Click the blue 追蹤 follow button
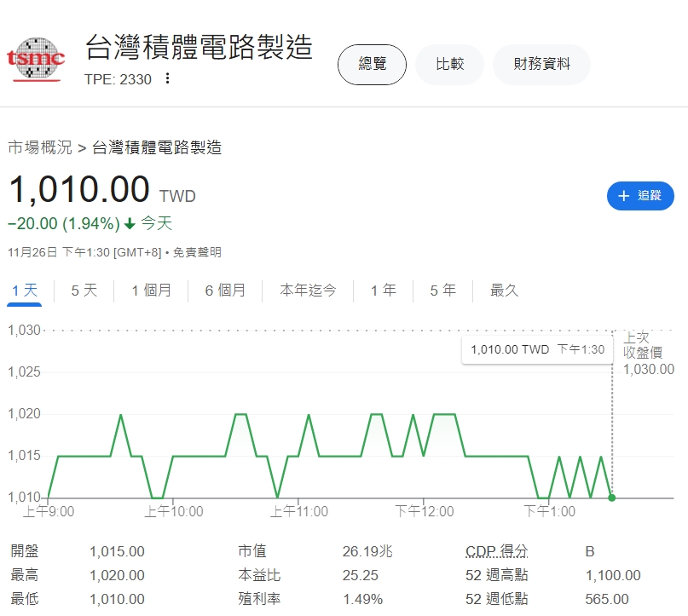 coord(640,196)
